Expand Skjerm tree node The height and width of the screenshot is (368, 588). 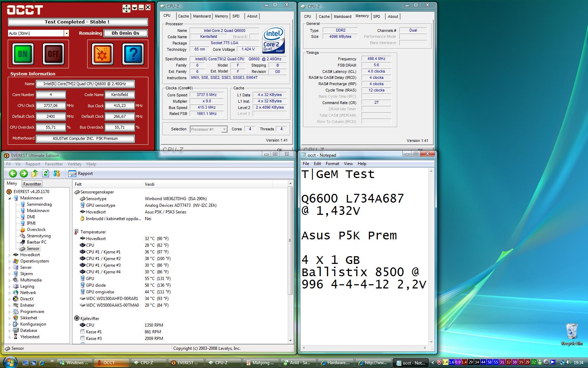(x=10, y=274)
